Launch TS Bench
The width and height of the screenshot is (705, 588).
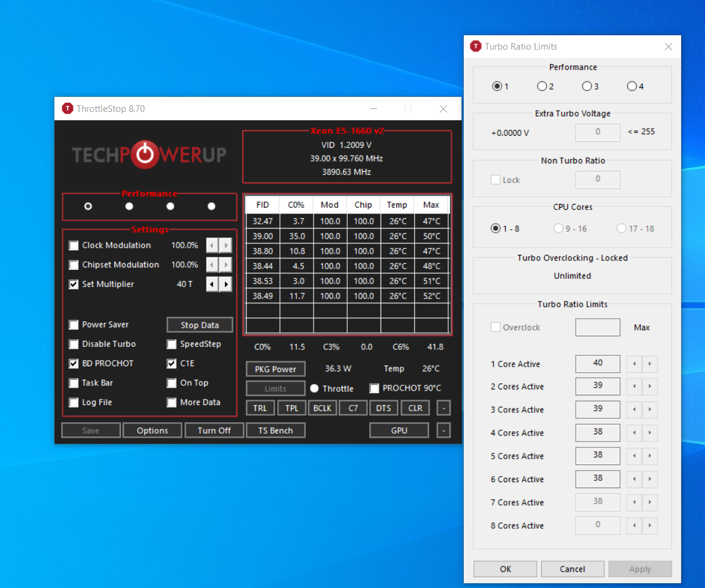pyautogui.click(x=276, y=431)
